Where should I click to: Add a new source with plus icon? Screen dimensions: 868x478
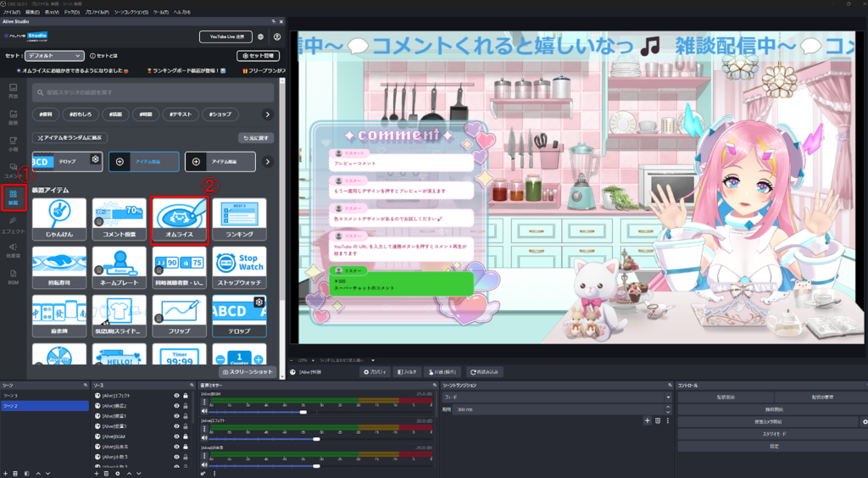click(x=96, y=473)
